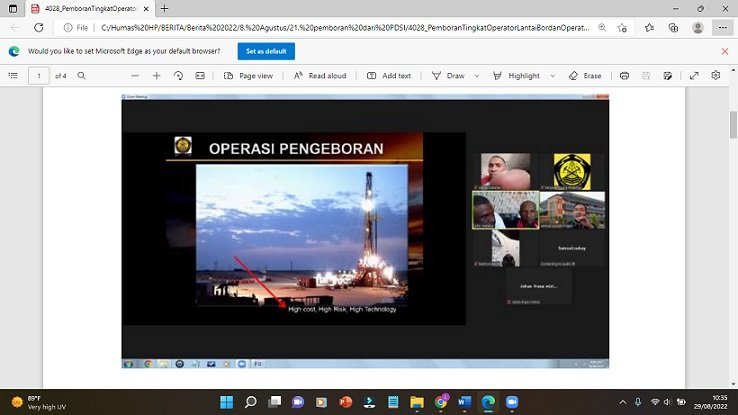Click the Set as default button
This screenshot has width=738, height=415.
[266, 51]
